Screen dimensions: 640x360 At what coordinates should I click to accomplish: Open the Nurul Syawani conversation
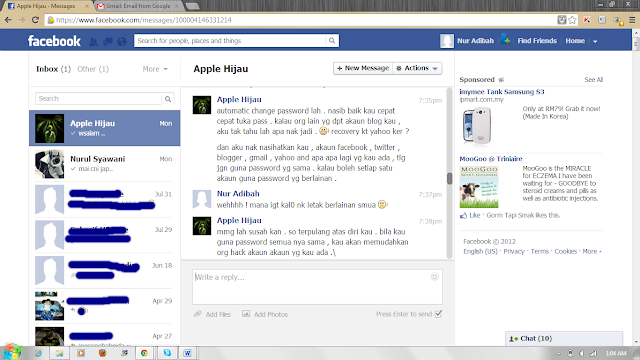coord(104,164)
